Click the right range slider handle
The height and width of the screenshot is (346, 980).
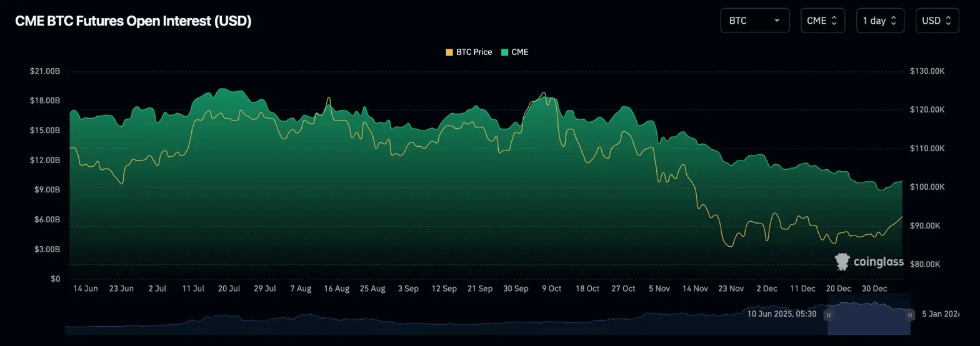pos(910,315)
